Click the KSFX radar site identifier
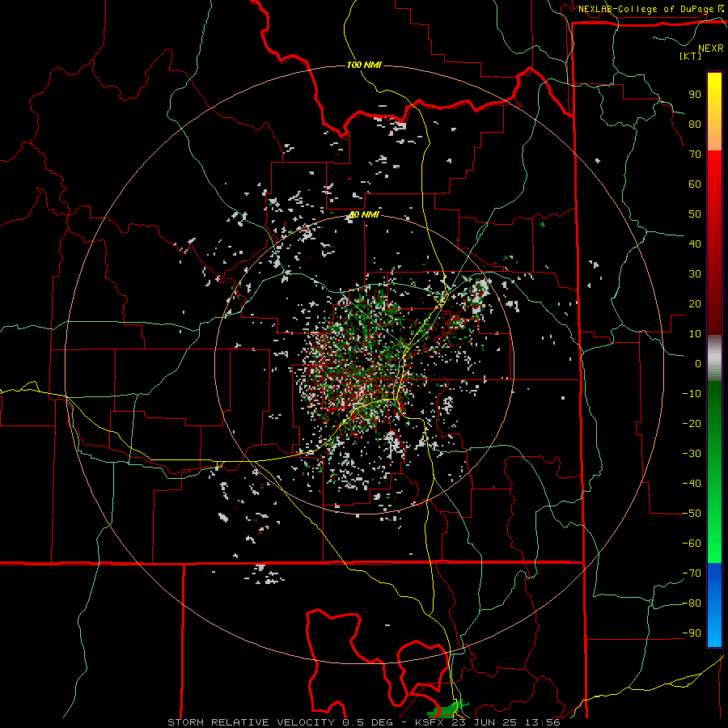The width and height of the screenshot is (728, 728). tap(430, 722)
